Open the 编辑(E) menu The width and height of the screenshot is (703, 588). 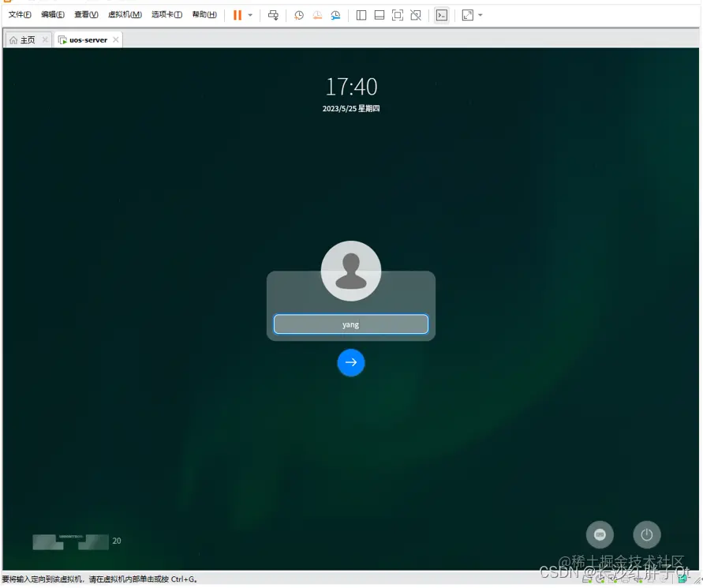[x=53, y=15]
